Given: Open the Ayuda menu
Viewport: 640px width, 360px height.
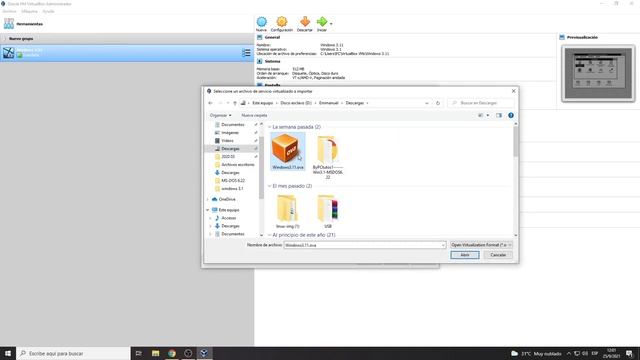Looking at the screenshot, I should 48,11.
